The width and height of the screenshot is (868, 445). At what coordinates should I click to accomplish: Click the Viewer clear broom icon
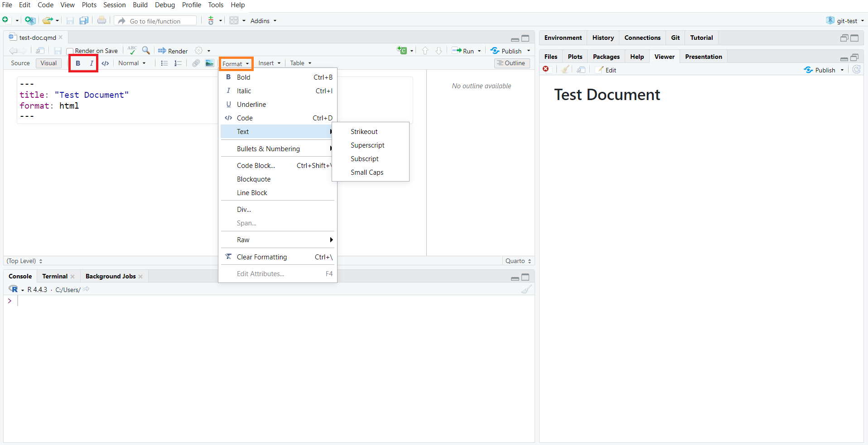pyautogui.click(x=565, y=69)
